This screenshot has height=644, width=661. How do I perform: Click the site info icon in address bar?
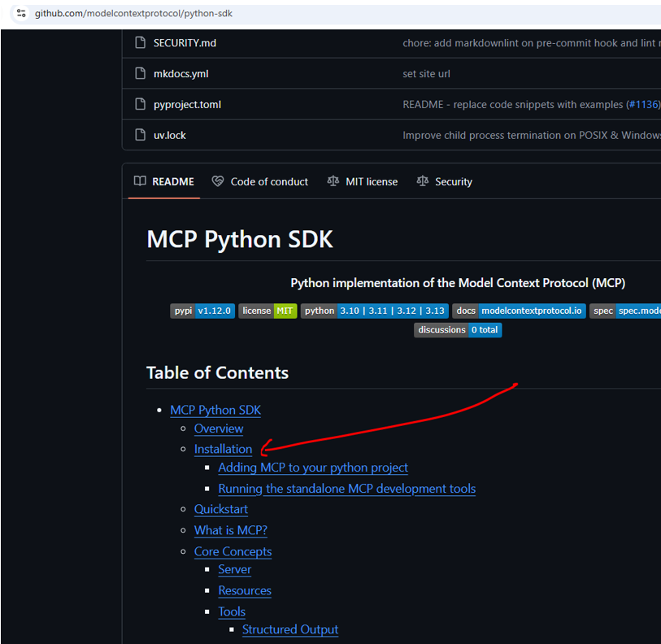point(21,14)
